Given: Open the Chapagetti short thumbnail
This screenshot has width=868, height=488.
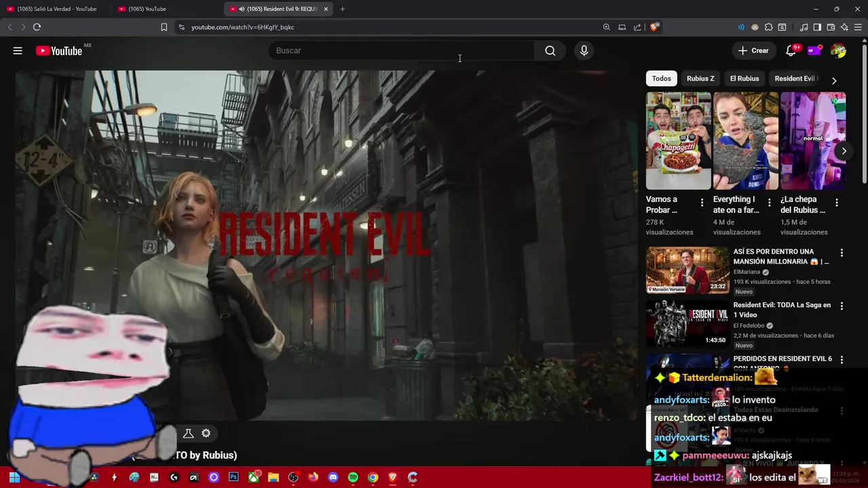Looking at the screenshot, I should pos(678,141).
